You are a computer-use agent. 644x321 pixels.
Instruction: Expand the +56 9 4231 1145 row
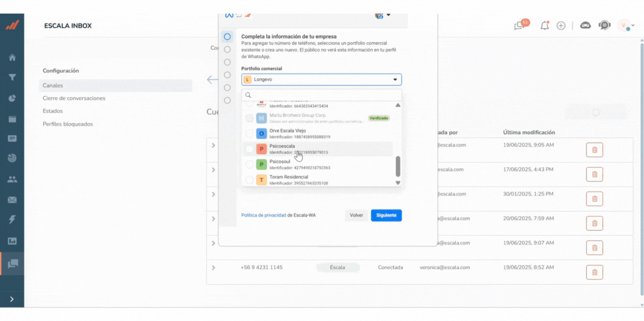tap(213, 268)
